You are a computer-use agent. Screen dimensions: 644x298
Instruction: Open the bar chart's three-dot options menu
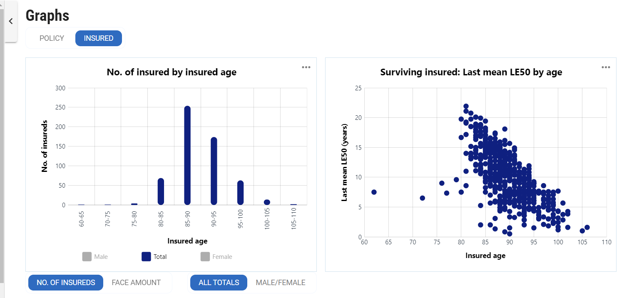pos(306,67)
